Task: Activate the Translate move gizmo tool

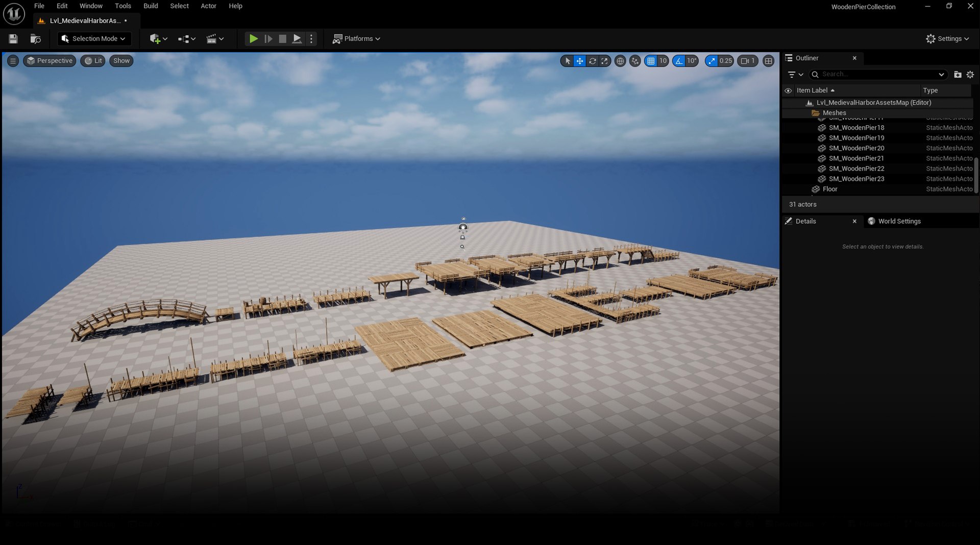Action: coord(580,61)
